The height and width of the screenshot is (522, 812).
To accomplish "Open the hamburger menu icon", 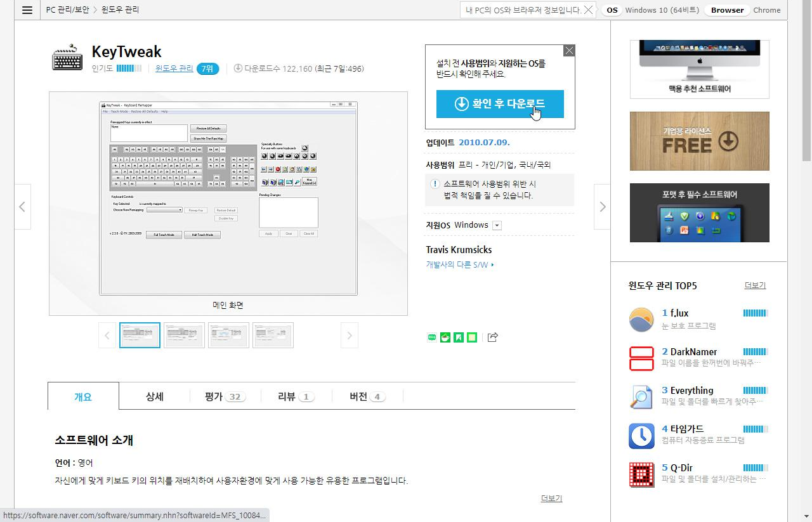I will 27,10.
